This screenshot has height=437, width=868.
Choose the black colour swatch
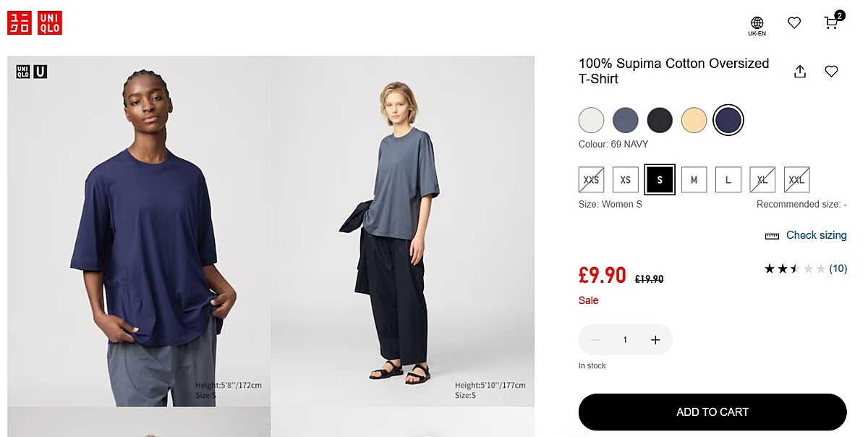(660, 120)
